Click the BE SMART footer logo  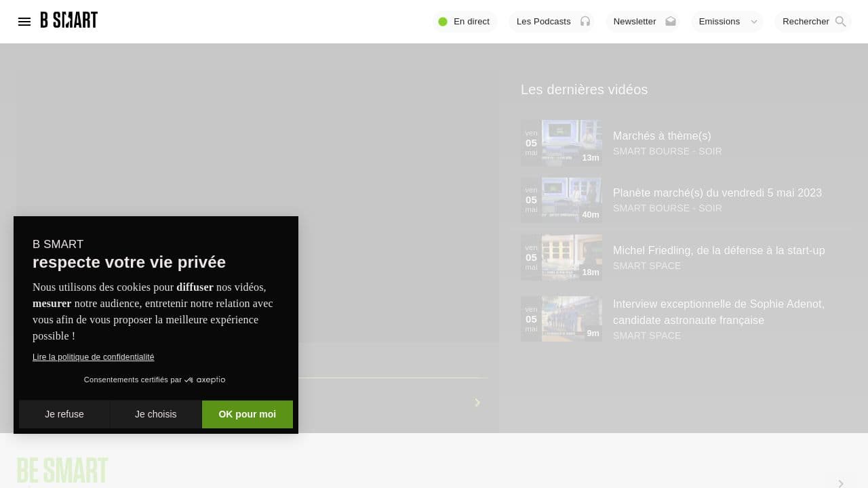[x=62, y=469]
